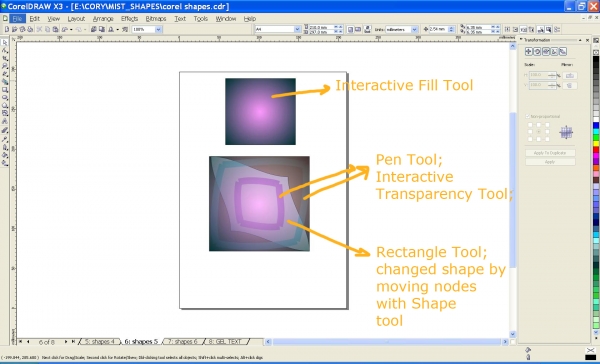The image size is (600, 364).
Task: Collapse the Transformation docker
Action: coord(580,40)
